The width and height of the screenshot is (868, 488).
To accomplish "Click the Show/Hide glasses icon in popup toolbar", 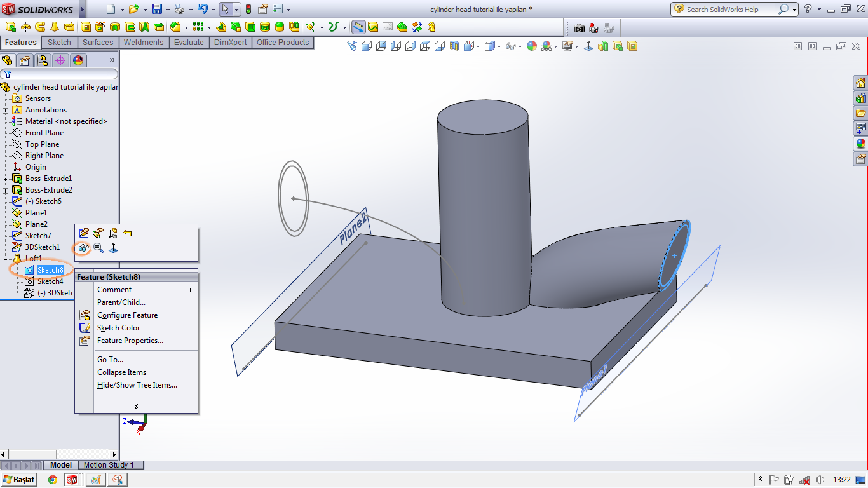I will pos(83,248).
